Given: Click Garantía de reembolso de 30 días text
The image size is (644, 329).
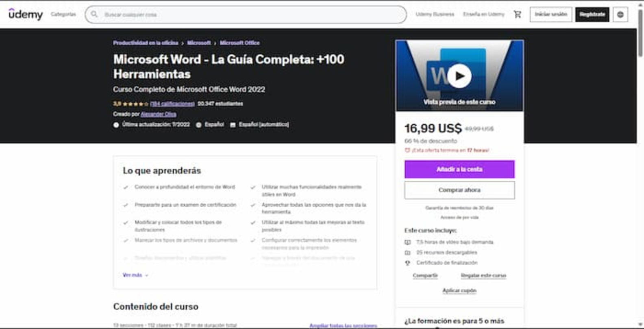Looking at the screenshot, I should pos(459,208).
